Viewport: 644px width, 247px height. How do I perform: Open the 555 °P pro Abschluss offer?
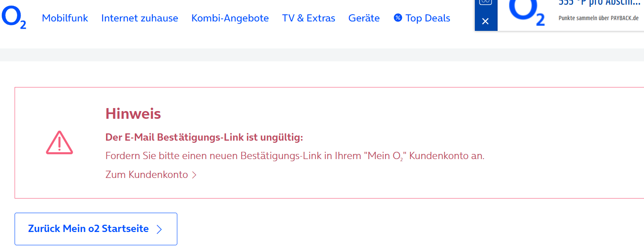point(599,3)
